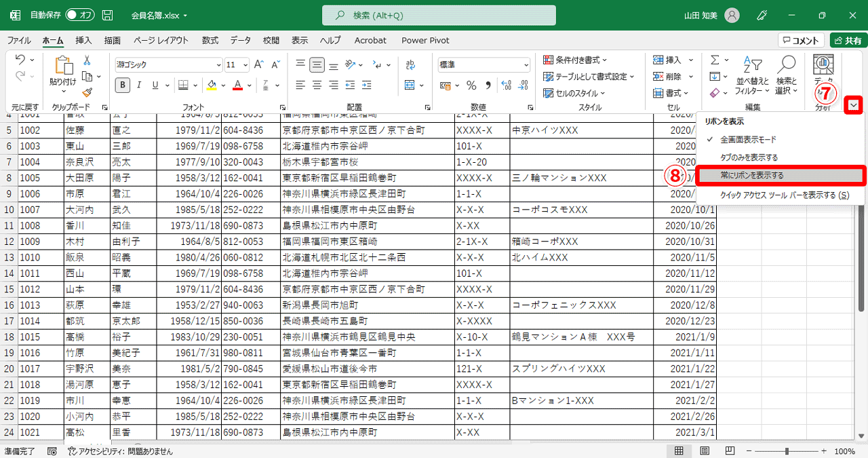Click the percent style icon
The width and height of the screenshot is (868, 458).
pyautogui.click(x=471, y=85)
